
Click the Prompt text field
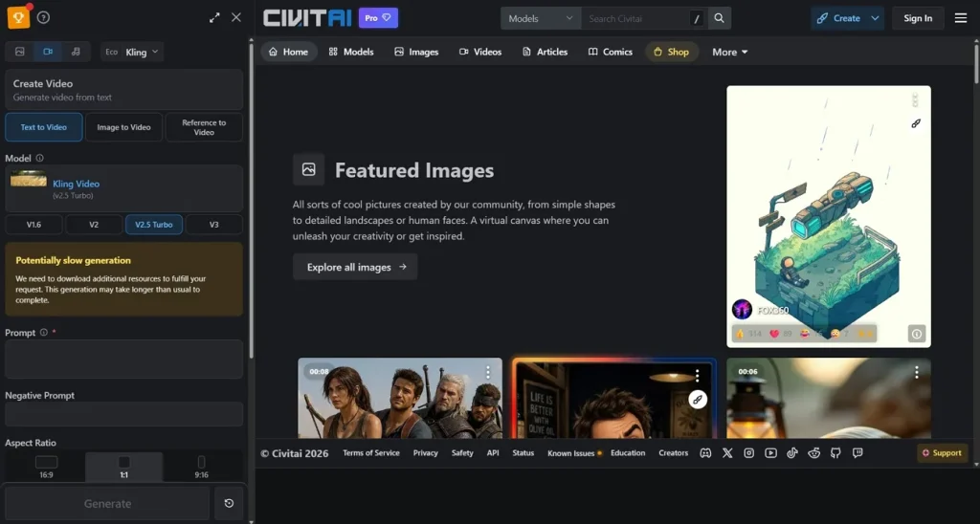[x=123, y=360]
